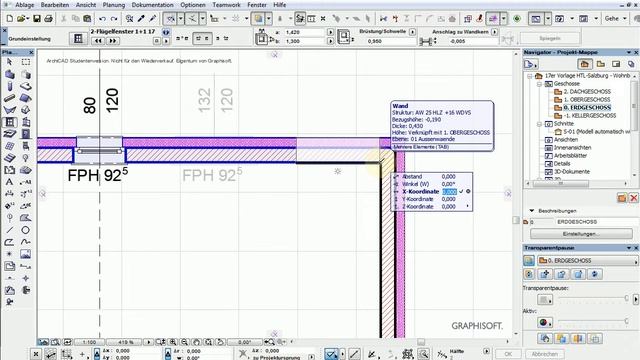Switch Navigator to View Map folder icon
Viewport: 640px width, 360px height.
click(600, 64)
